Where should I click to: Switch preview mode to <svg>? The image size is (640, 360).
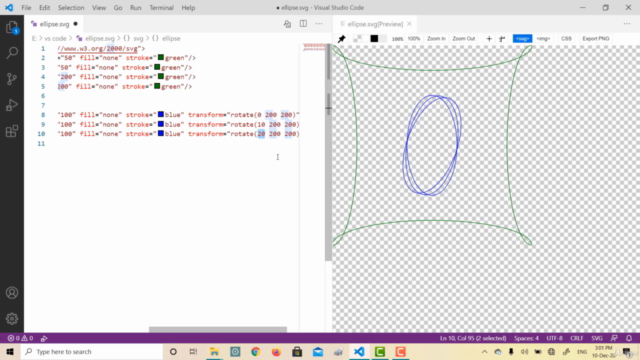pos(522,38)
